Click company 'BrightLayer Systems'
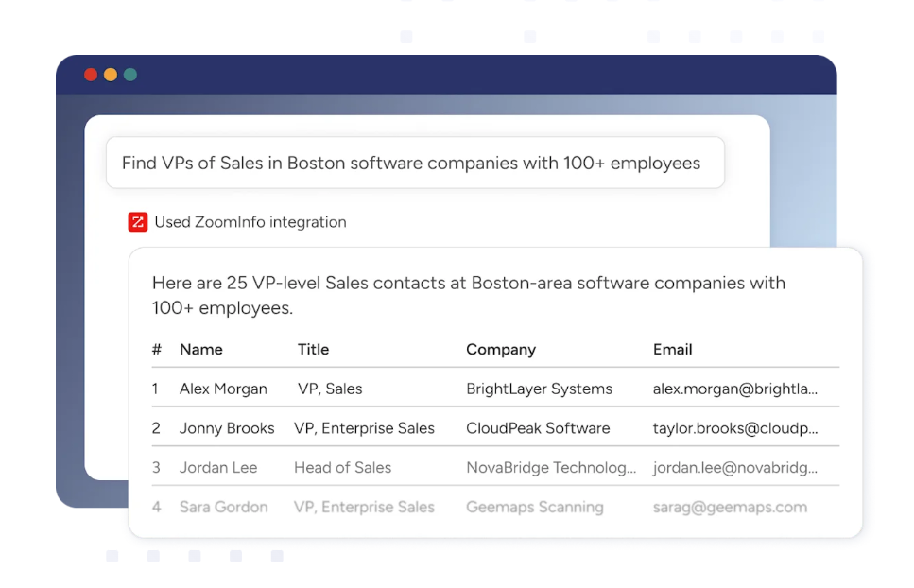This screenshot has width=914, height=588. (x=539, y=389)
